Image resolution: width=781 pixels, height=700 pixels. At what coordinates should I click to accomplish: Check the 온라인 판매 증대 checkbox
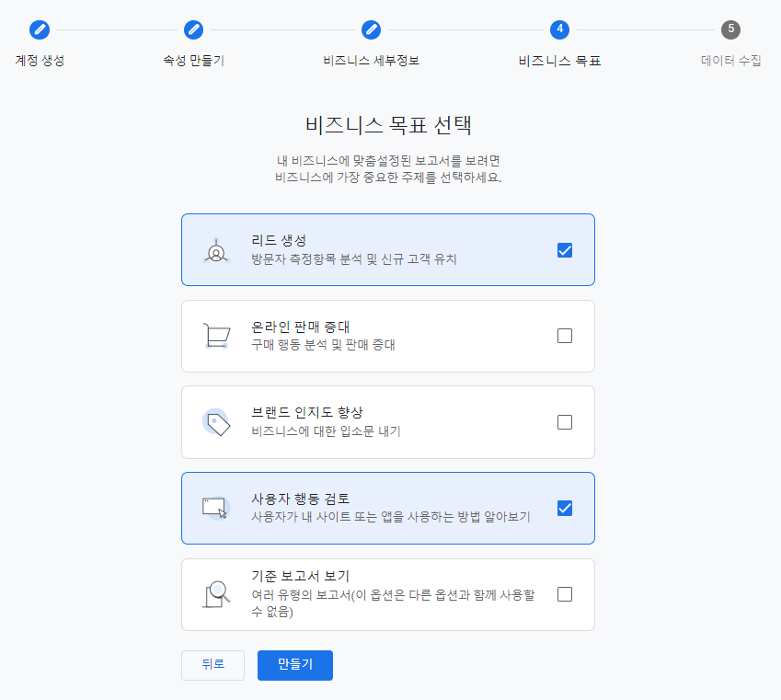coord(564,336)
